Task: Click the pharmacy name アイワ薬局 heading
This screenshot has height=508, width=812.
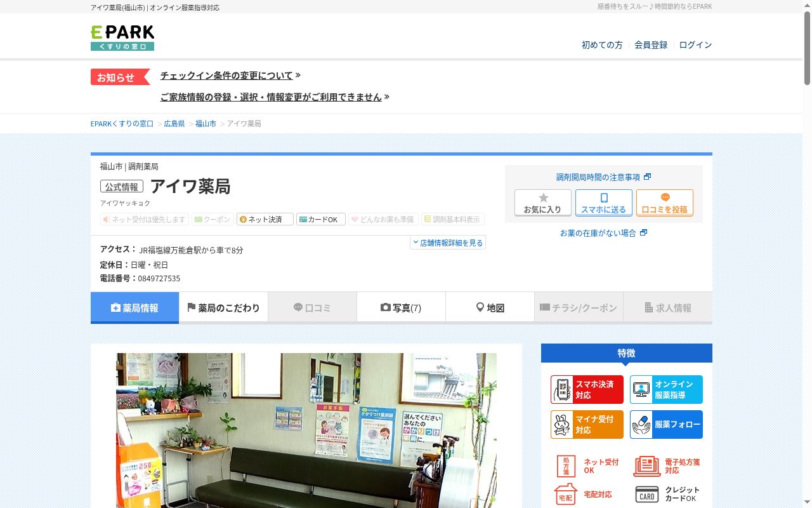Action: click(190, 186)
